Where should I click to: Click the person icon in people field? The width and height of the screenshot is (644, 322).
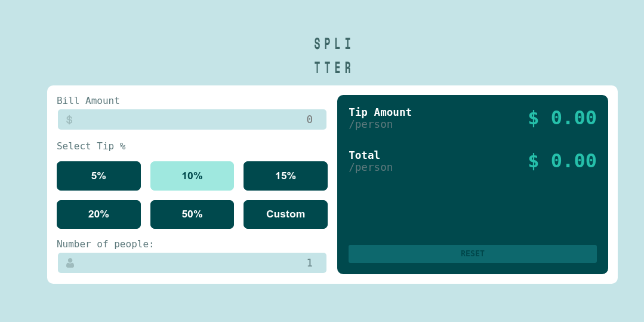pyautogui.click(x=70, y=263)
